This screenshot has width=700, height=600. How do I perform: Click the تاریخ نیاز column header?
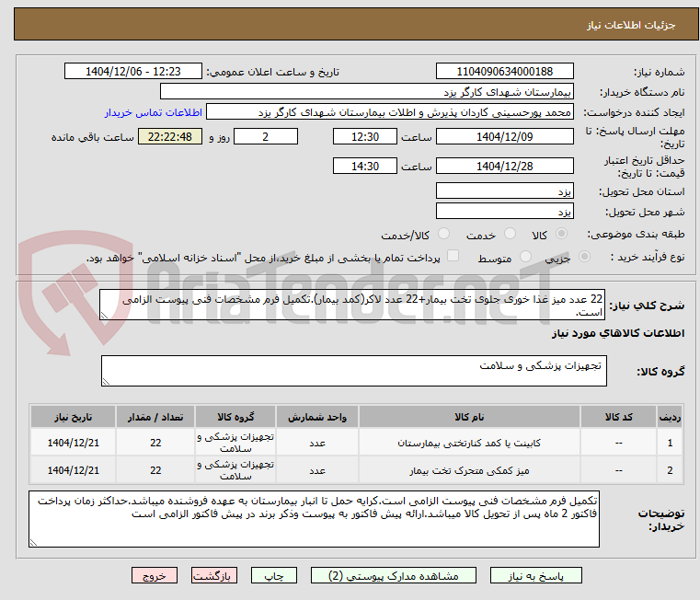pos(74,417)
